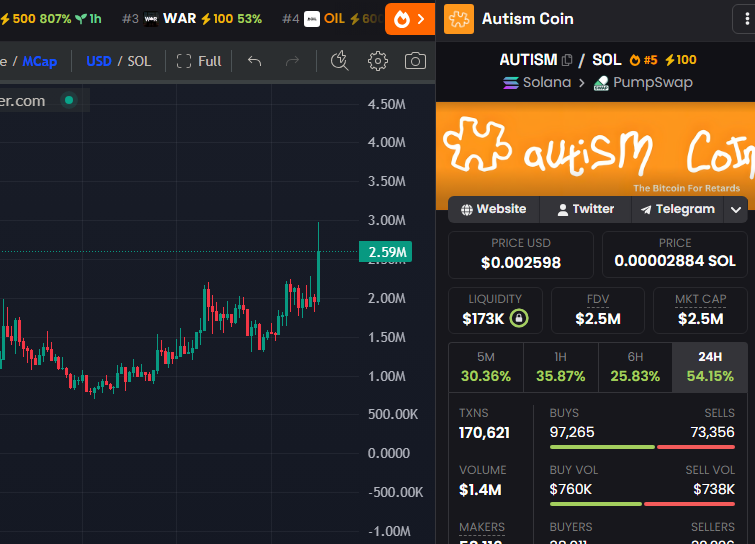Viewport: 755px width, 544px height.
Task: Open the Telegram link
Action: (x=677, y=209)
